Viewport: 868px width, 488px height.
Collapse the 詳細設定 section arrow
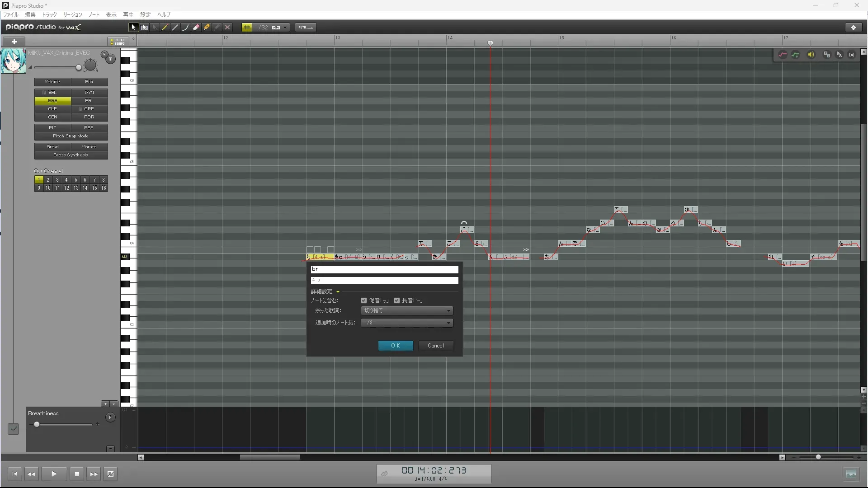[x=338, y=292]
